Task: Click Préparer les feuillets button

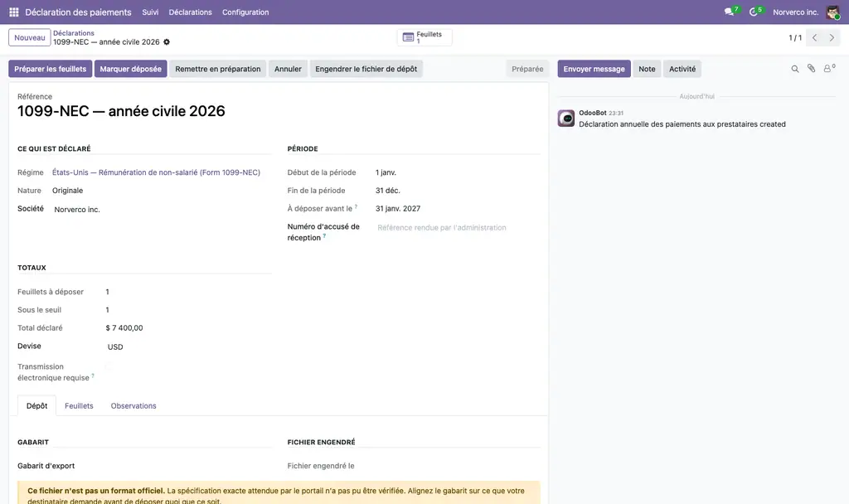Action: click(x=51, y=69)
